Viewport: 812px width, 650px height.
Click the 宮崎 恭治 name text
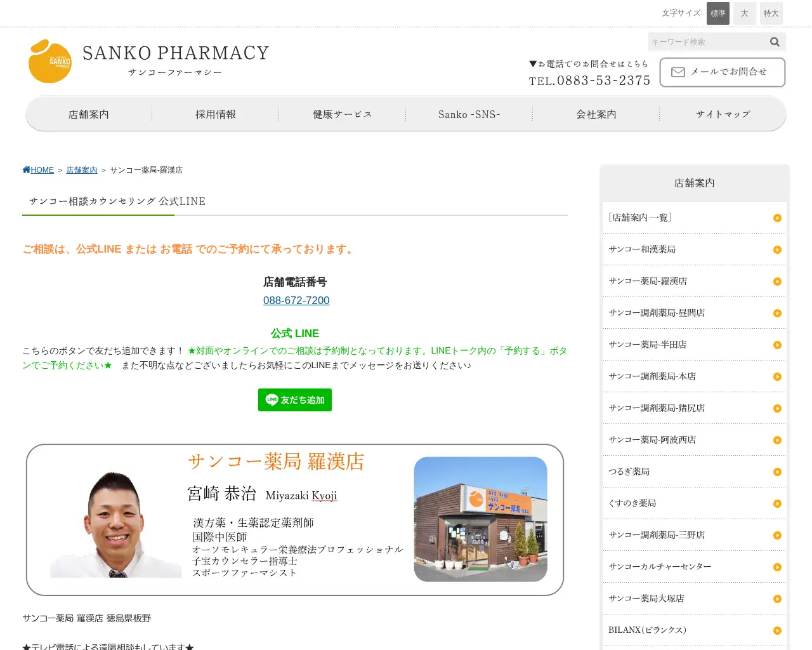coord(221,494)
